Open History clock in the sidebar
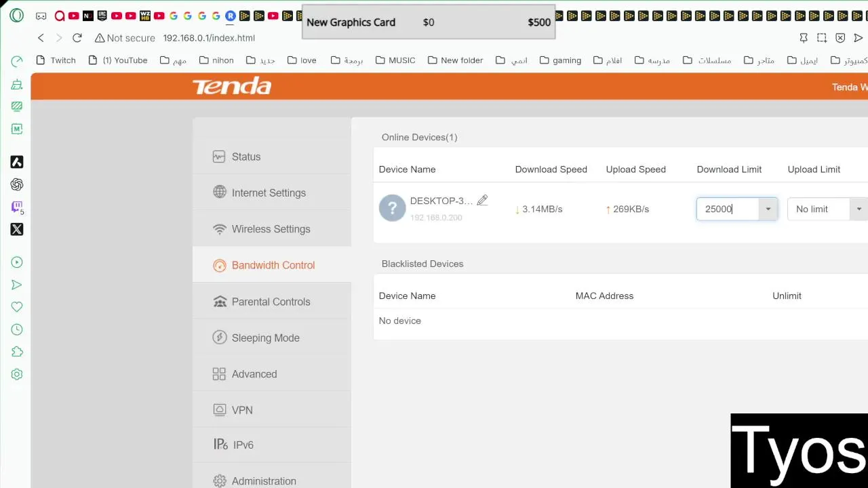 pyautogui.click(x=17, y=329)
